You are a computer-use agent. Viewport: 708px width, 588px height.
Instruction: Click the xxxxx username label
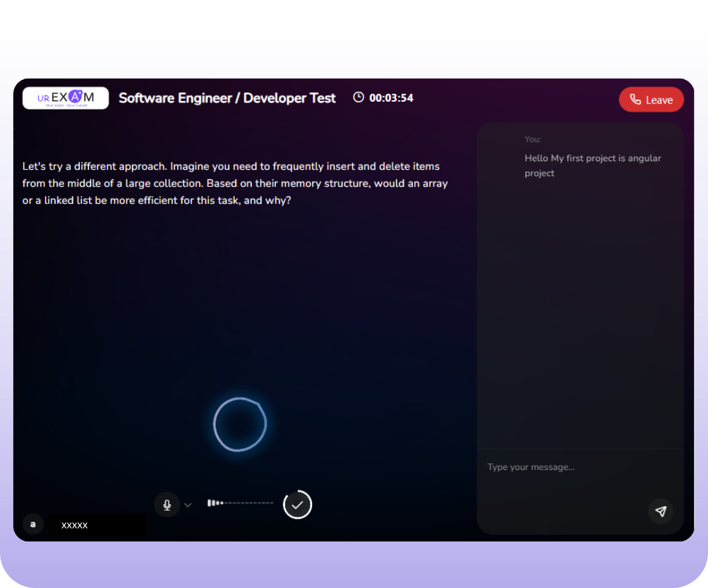click(75, 525)
